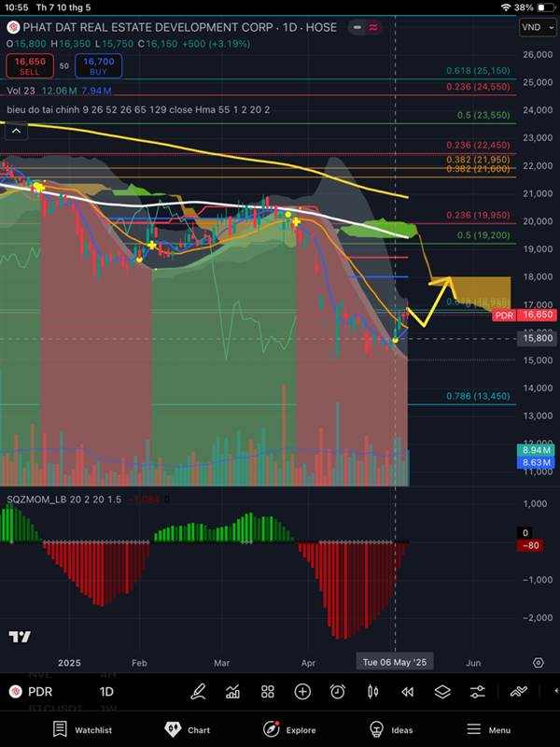Screen dimensions: 560x747
Task: Select the SQZMOM_LB indicator legend
Action: tap(63, 500)
